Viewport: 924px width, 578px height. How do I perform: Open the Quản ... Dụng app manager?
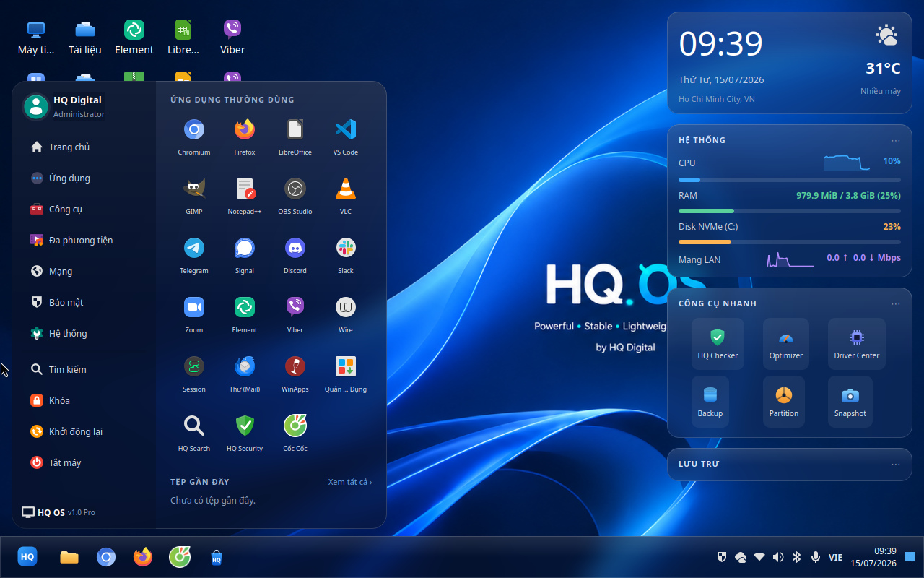coord(346,374)
